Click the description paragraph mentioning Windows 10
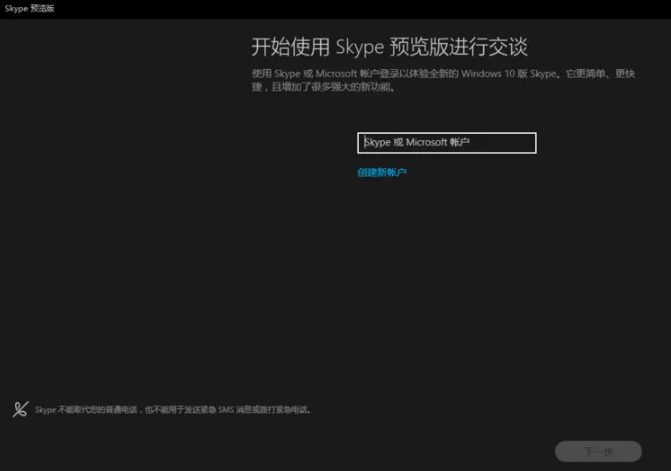This screenshot has height=471, width=671. point(443,80)
